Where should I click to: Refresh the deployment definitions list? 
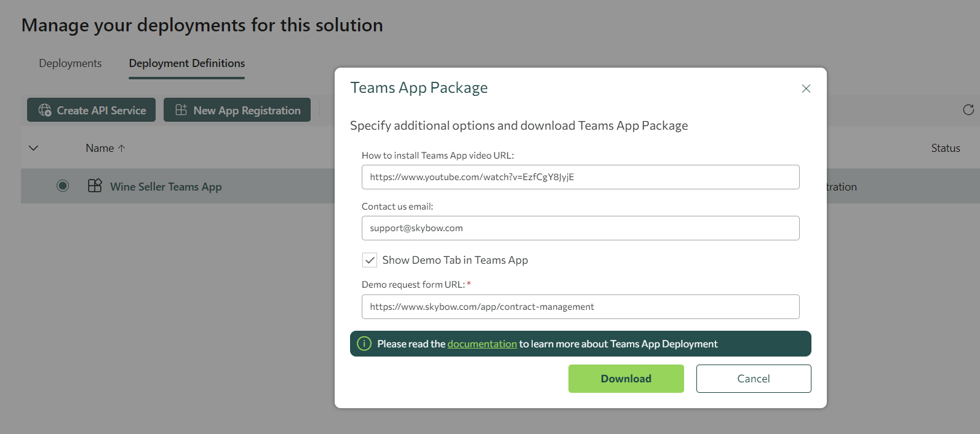[x=968, y=110]
